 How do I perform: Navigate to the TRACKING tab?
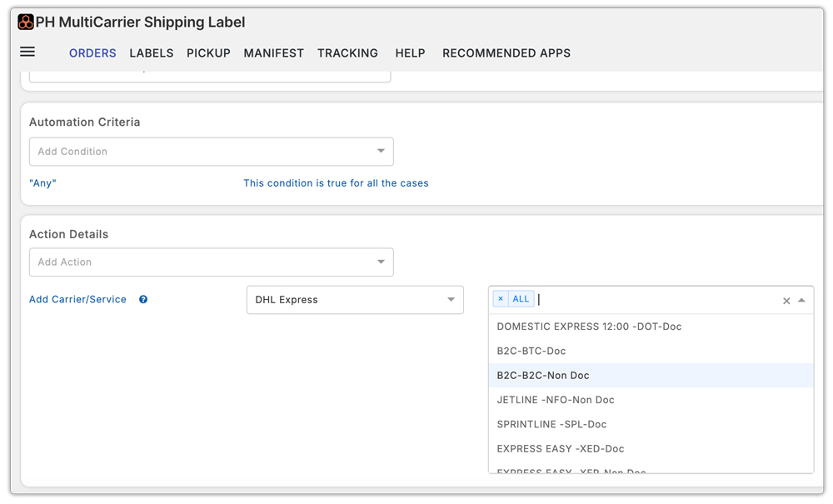pos(347,53)
